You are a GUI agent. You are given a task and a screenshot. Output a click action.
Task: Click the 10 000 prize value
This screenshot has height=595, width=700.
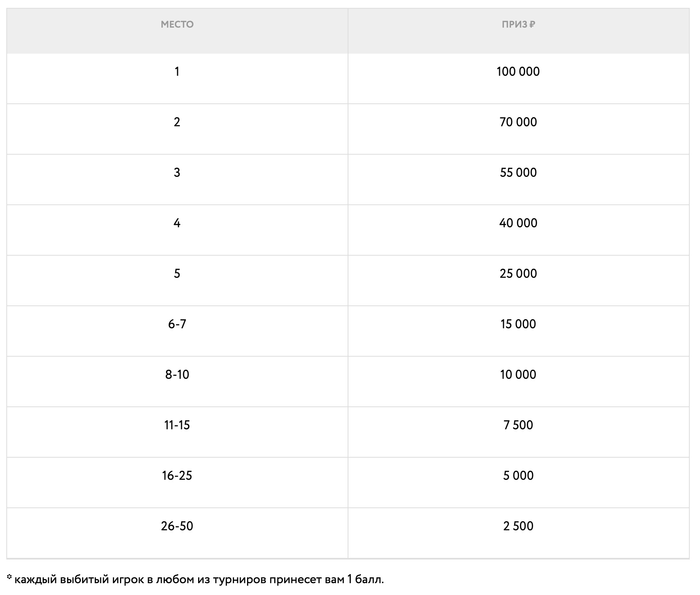(518, 374)
